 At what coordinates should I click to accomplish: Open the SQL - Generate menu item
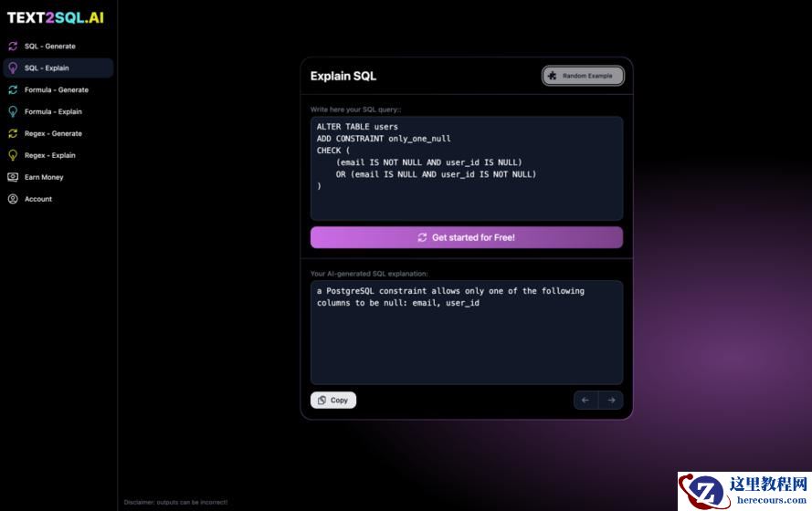tap(58, 46)
